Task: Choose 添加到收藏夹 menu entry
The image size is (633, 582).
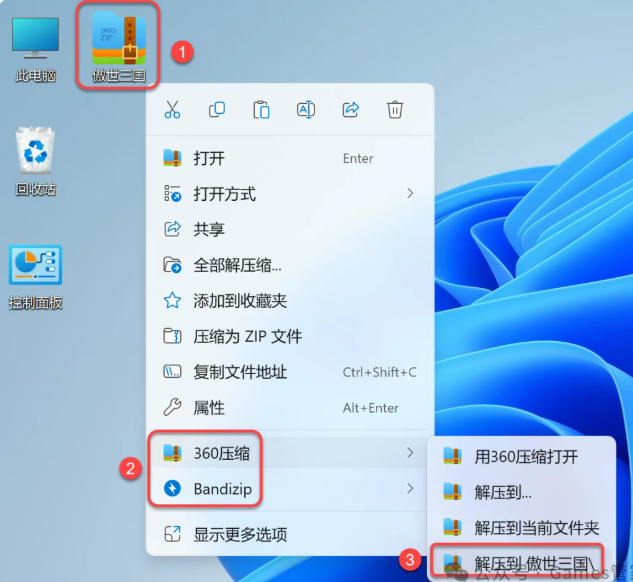Action: [240, 300]
